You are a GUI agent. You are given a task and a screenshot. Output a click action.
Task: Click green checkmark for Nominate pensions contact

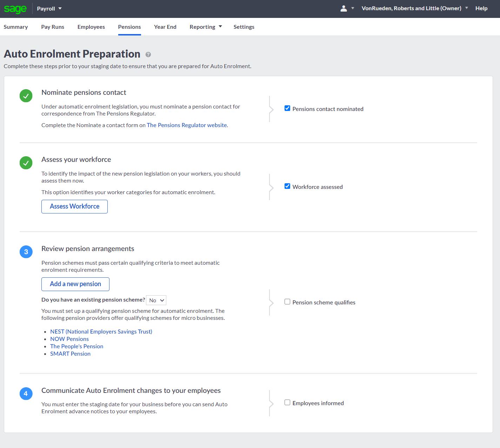26,96
